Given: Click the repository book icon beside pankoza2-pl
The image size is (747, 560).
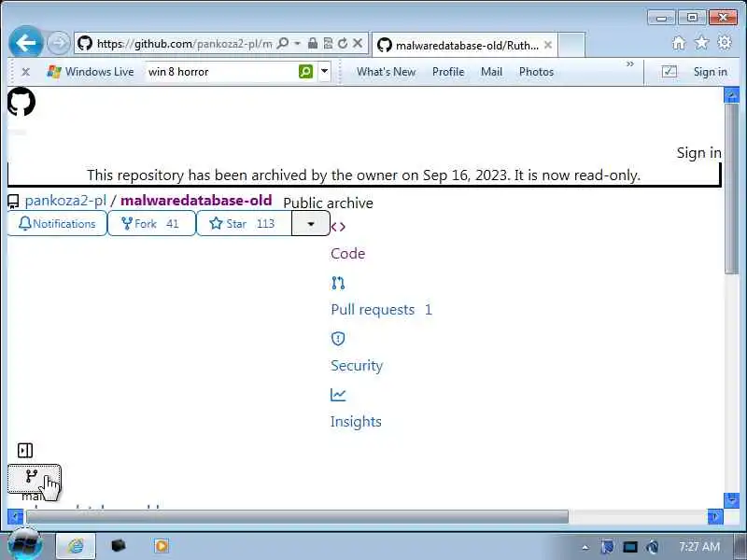Looking at the screenshot, I should click(13, 202).
